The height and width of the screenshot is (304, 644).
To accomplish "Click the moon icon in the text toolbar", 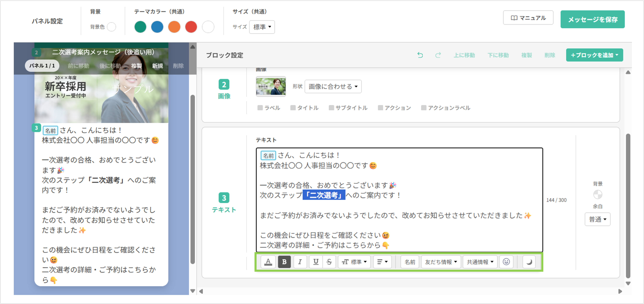I will click(529, 262).
